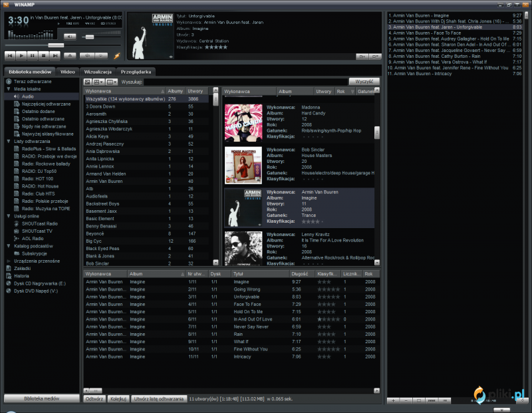Screen dimensions: 532x413
Task: Select the Madonna Hard Candy album cover
Action: 243,122
